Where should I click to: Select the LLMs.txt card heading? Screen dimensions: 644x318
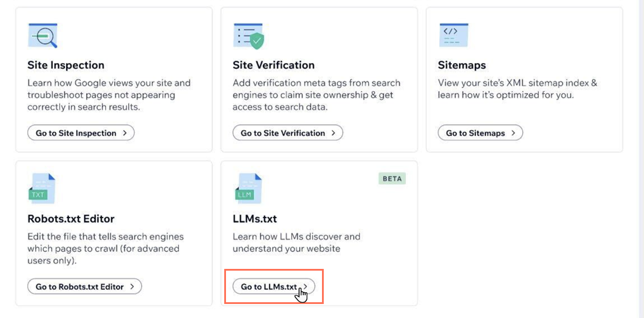(x=255, y=219)
